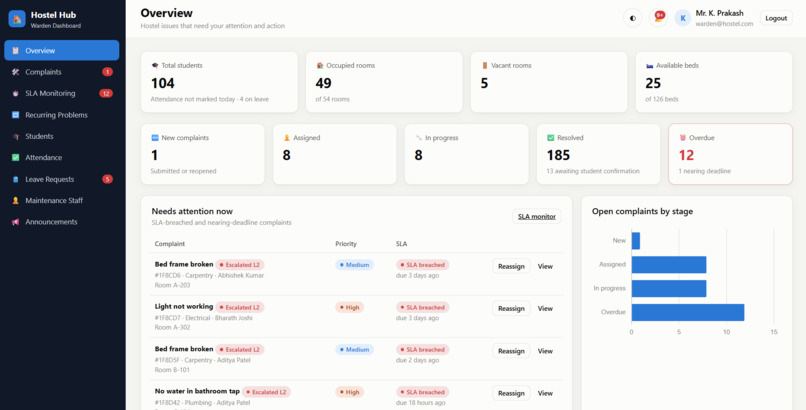Reassign Aditya Patel's Bed frame broken complaint
Viewport: 806px width, 410px height.
pos(511,351)
